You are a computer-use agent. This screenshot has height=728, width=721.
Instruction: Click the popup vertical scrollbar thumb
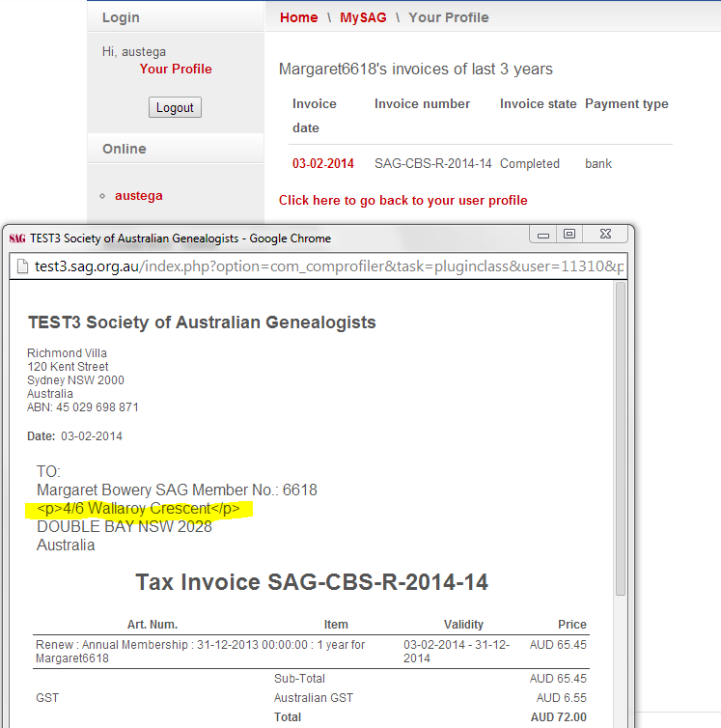tap(621, 438)
